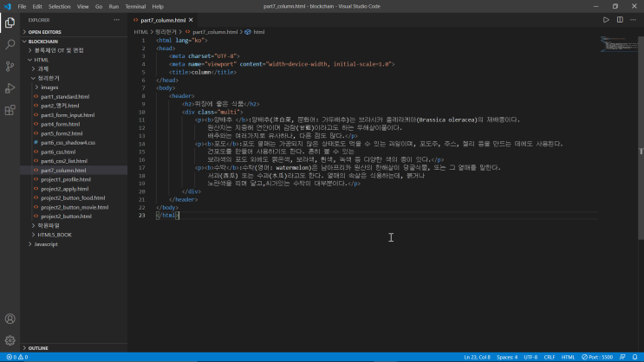Expand the Outline section
This screenshot has height=362, width=644.
[x=74, y=348]
